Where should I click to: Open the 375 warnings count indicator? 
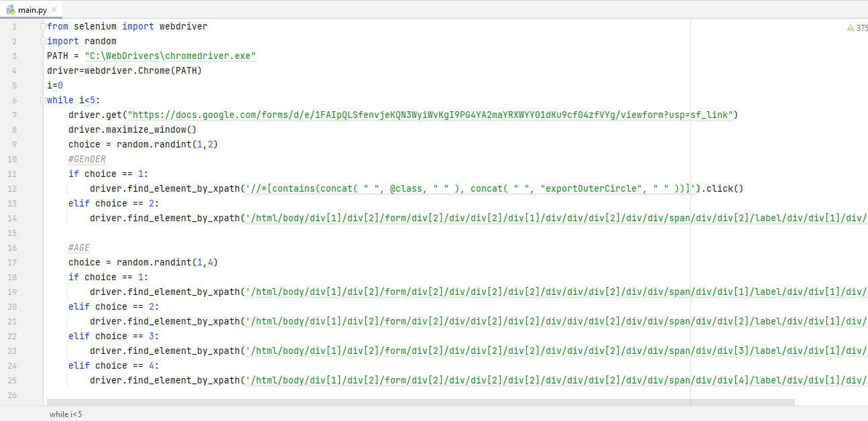coord(861,28)
